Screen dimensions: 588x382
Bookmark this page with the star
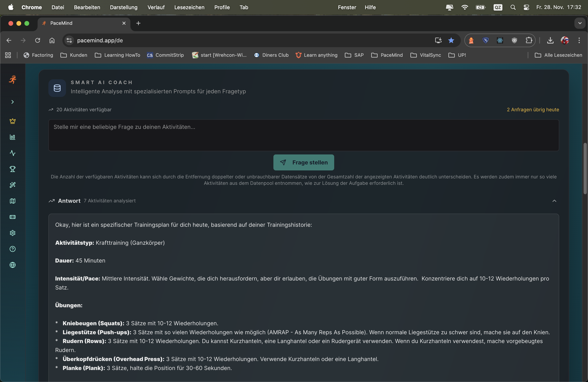[451, 40]
